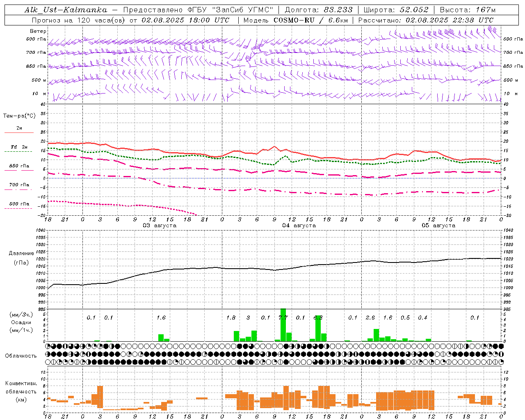Click the Тем-ра(°C) axis title

19,116
